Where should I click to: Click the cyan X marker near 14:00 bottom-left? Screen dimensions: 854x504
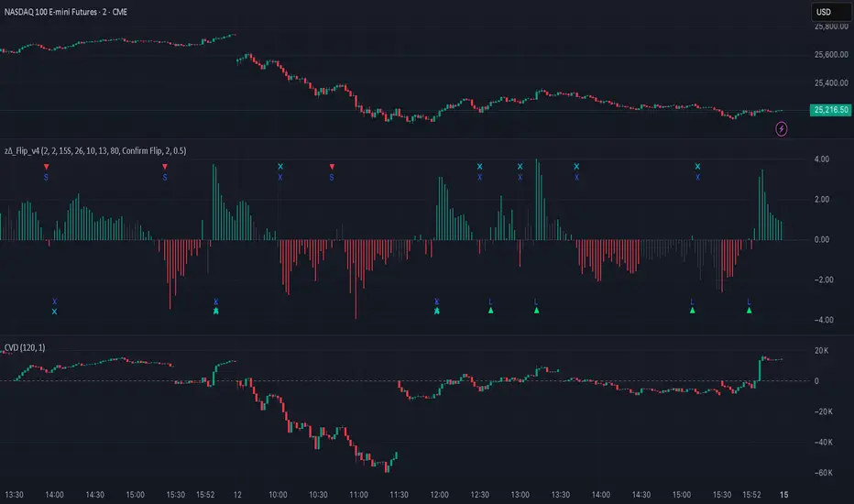pos(54,312)
